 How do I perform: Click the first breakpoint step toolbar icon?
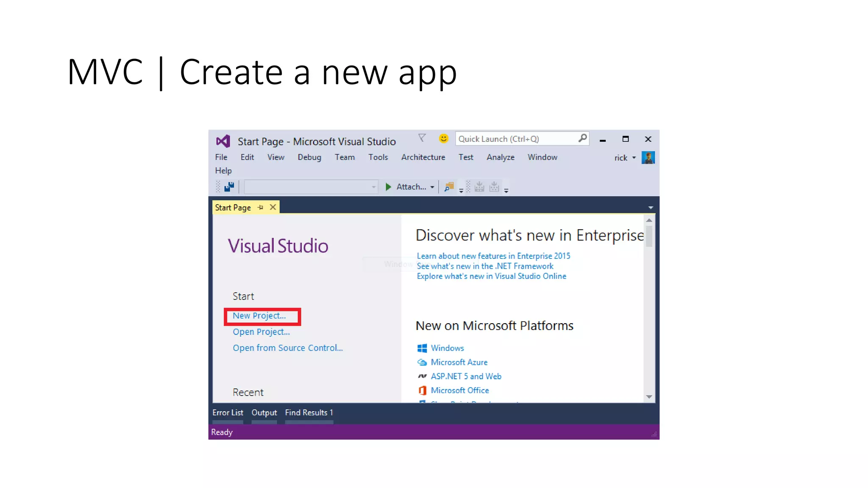coord(479,186)
